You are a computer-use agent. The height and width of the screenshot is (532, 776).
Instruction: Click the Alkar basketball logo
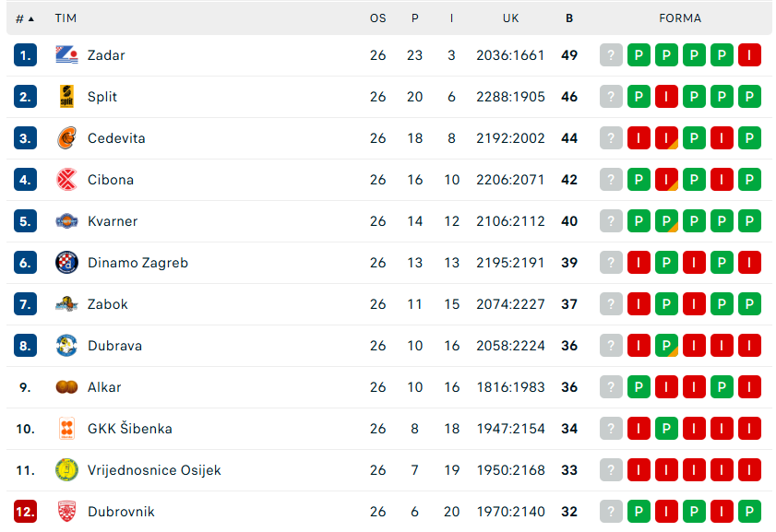(66, 387)
